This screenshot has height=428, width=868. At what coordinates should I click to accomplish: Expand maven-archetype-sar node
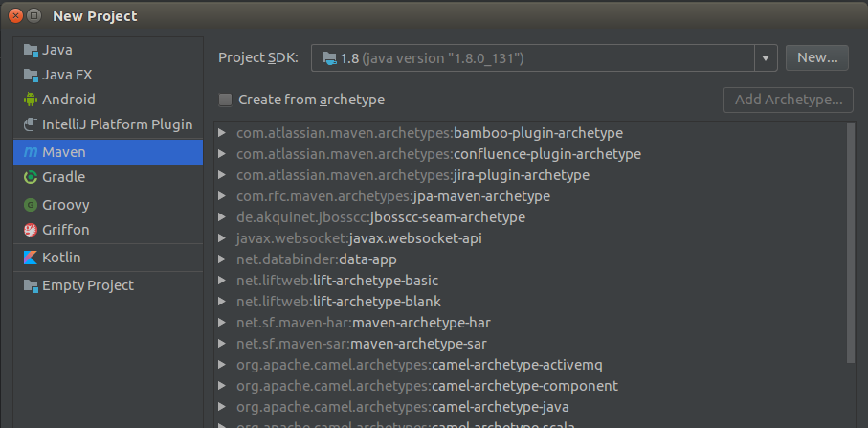click(222, 344)
